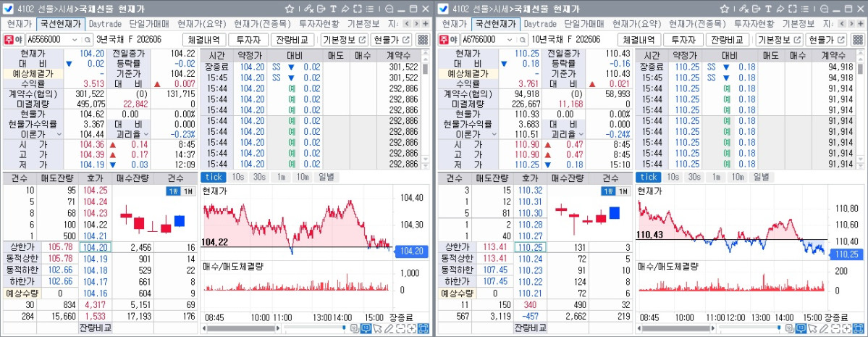This screenshot has height=337, width=868.
Task: Click zoom slider handle below right chart
Action: pos(779,328)
